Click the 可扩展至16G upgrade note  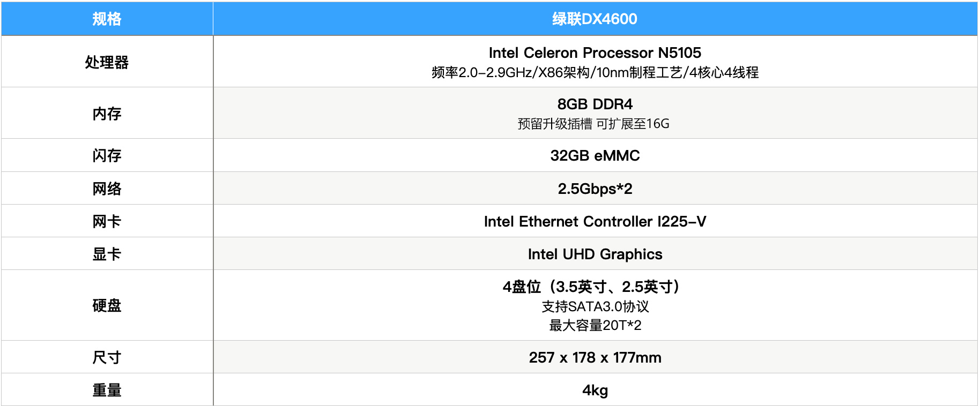pos(633,124)
